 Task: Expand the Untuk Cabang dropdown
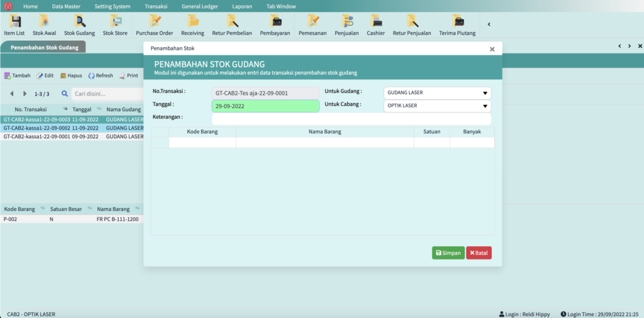click(484, 106)
